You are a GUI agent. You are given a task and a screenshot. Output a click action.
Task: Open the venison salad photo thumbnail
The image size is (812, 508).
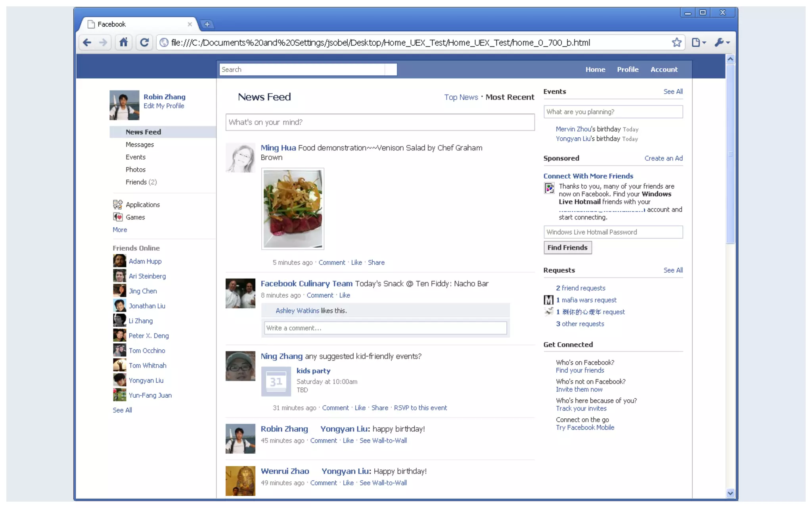(293, 209)
